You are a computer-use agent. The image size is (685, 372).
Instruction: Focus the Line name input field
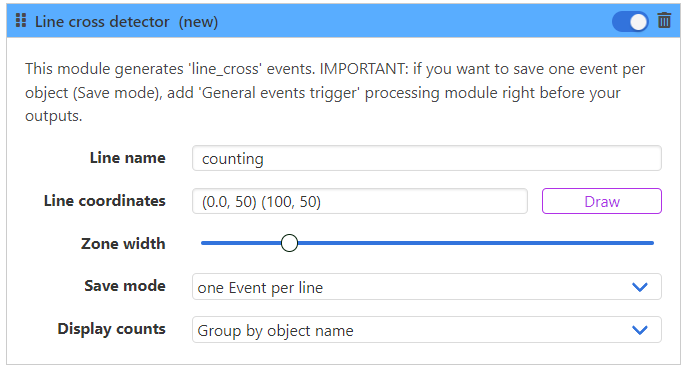click(x=427, y=158)
